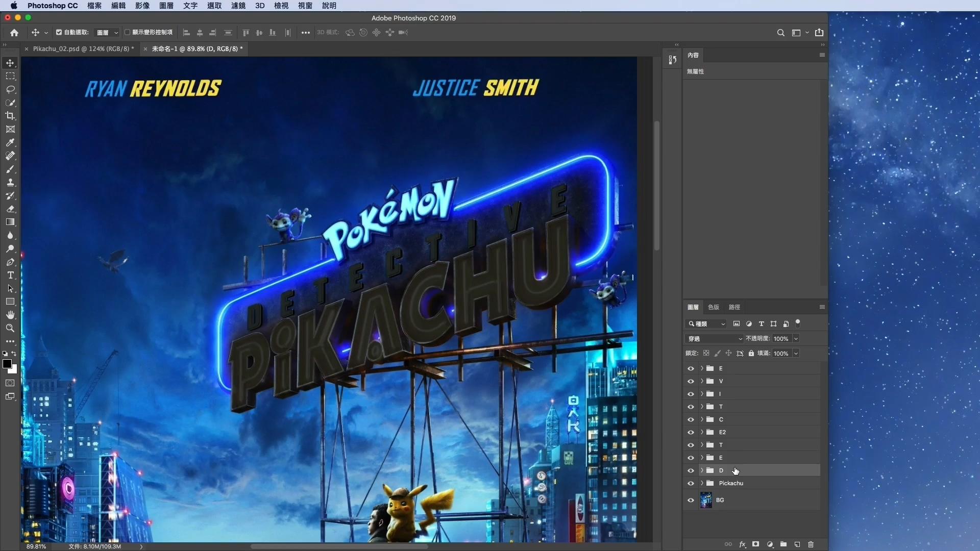
Task: Select the Eyedropper tool
Action: [x=10, y=142]
